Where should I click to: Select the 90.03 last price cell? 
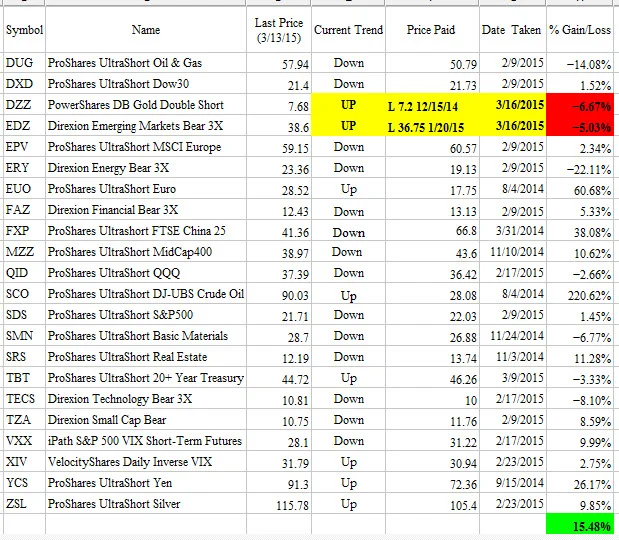coord(279,294)
